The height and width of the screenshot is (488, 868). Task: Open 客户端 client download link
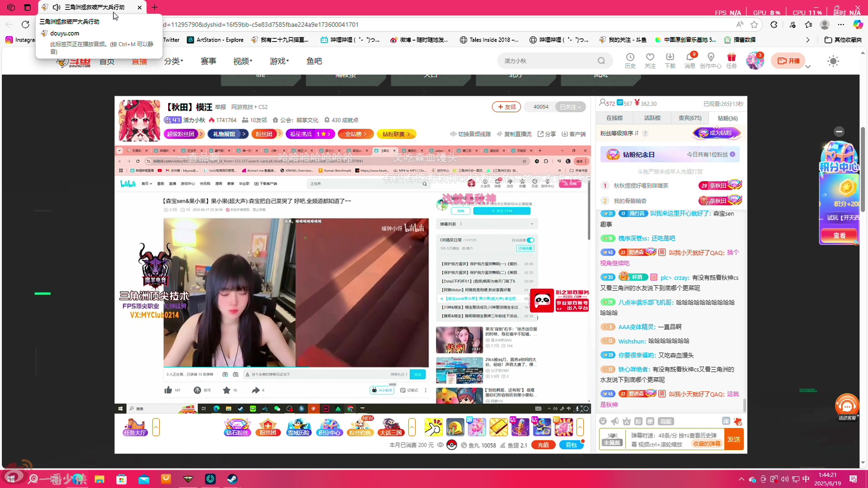pos(574,134)
